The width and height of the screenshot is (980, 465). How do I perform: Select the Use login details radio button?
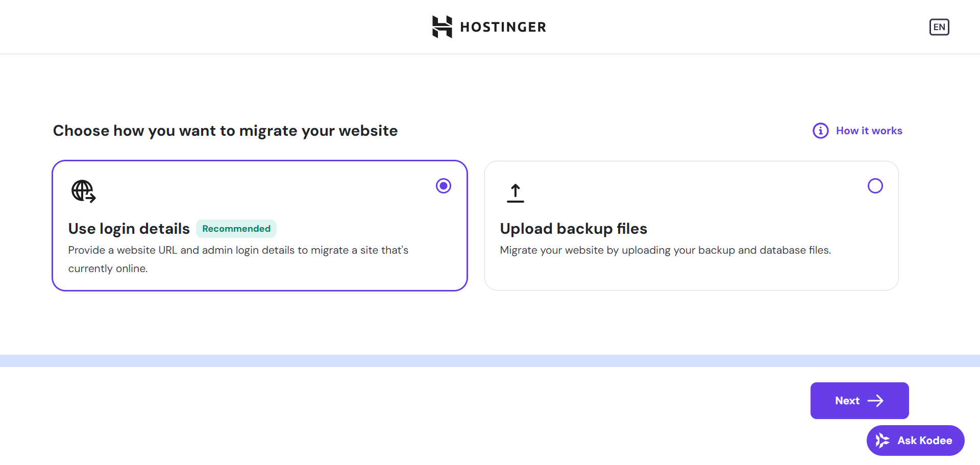click(x=444, y=186)
